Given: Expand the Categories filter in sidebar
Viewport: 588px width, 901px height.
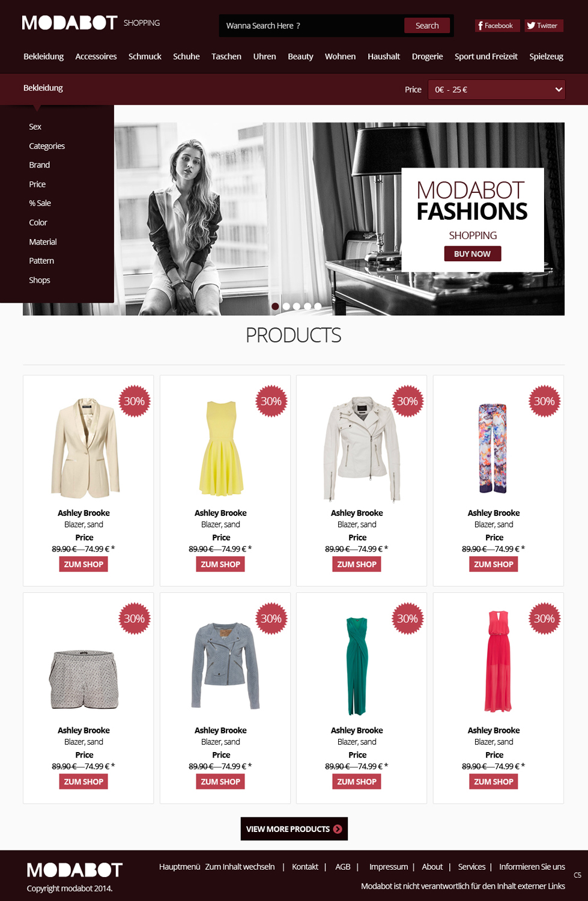Looking at the screenshot, I should pyautogui.click(x=47, y=146).
